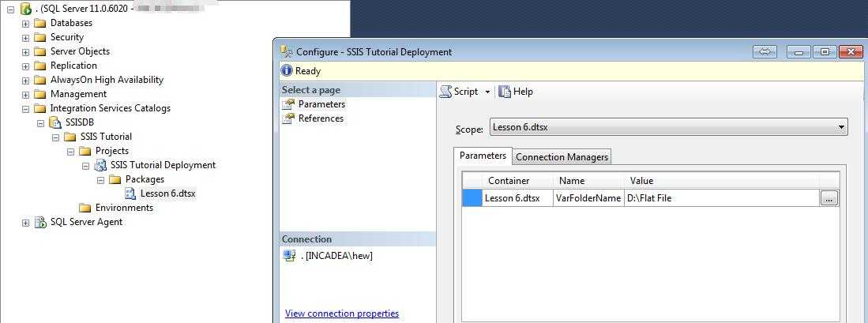
Task: Click the References page icon
Action: point(289,118)
